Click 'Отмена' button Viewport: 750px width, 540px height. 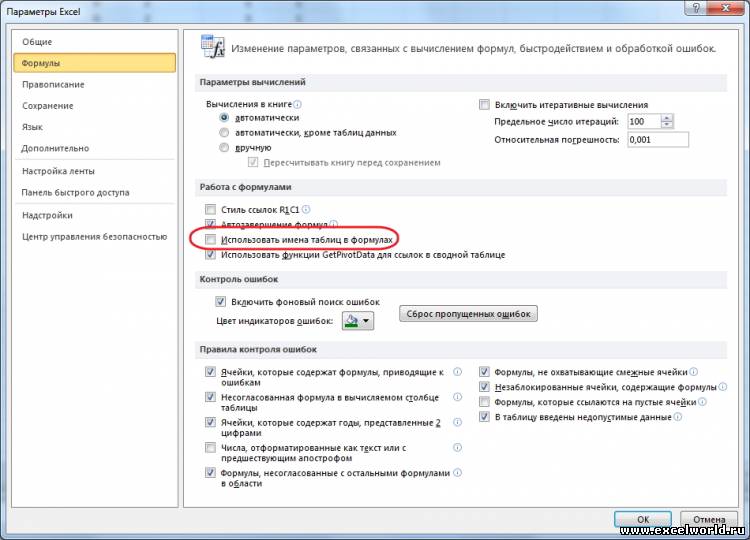pyautogui.click(x=709, y=519)
